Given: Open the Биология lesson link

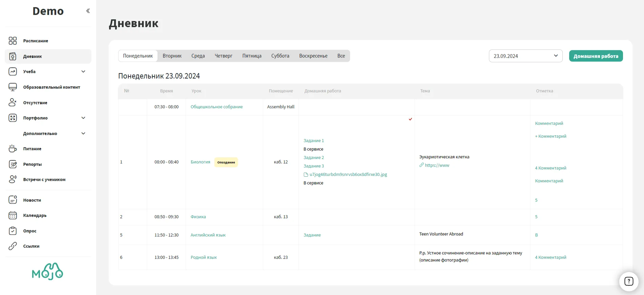Looking at the screenshot, I should pyautogui.click(x=200, y=162).
